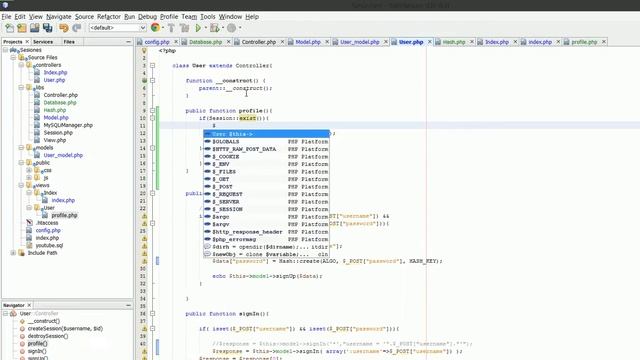Collapse the models folder
The width and height of the screenshot is (640, 360).
coord(21,147)
